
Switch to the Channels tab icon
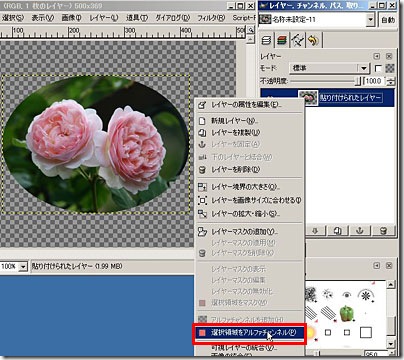pyautogui.click(x=282, y=40)
